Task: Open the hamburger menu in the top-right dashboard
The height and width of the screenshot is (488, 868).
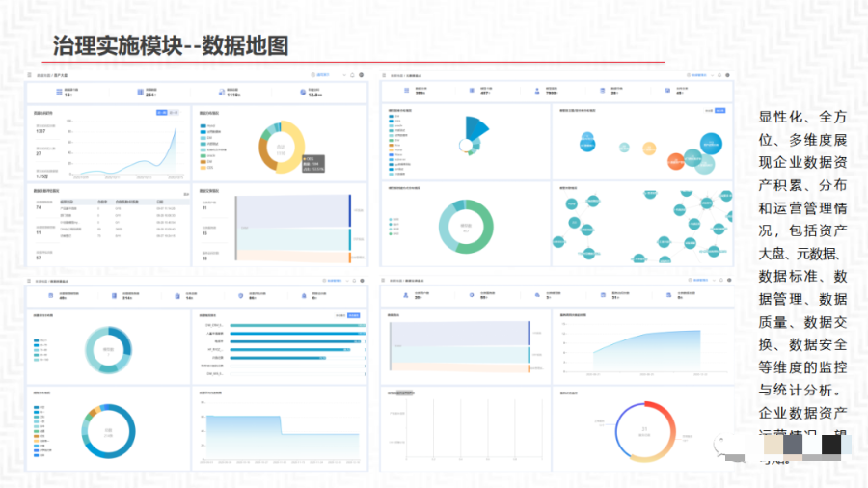Action: [384, 75]
